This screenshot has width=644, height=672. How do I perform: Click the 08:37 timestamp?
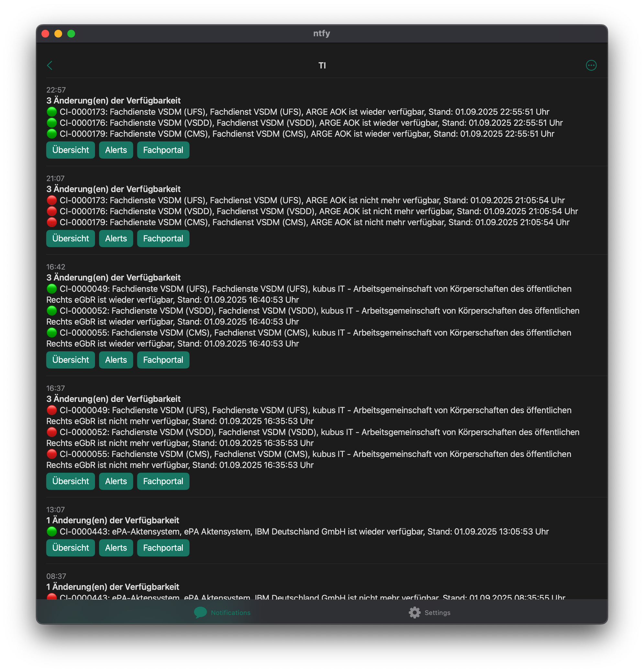(56, 576)
